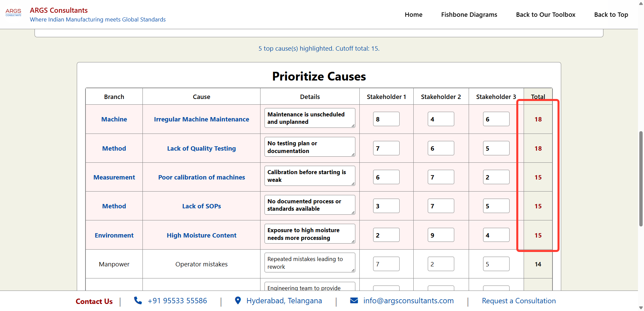
Task: Click Stakeholder 2 score for Lack of SOPs
Action: 441,206
